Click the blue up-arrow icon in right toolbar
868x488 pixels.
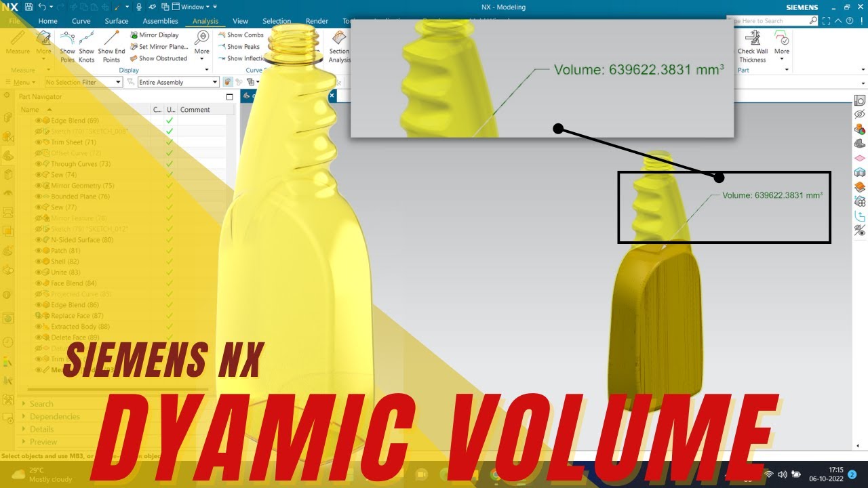(x=860, y=216)
